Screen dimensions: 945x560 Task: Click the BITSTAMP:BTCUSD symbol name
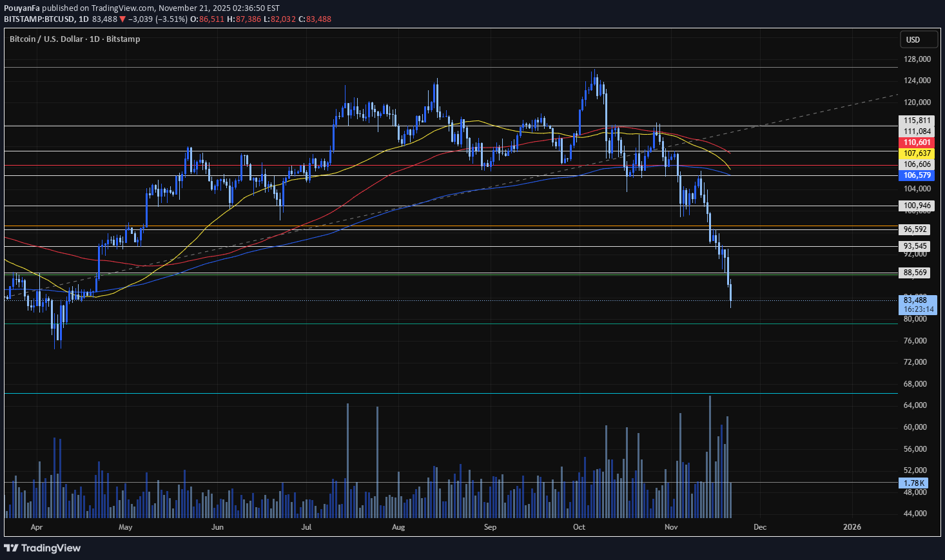click(x=37, y=19)
